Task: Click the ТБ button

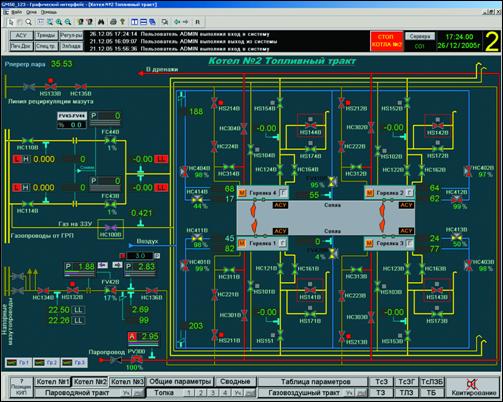Action: coord(431,393)
